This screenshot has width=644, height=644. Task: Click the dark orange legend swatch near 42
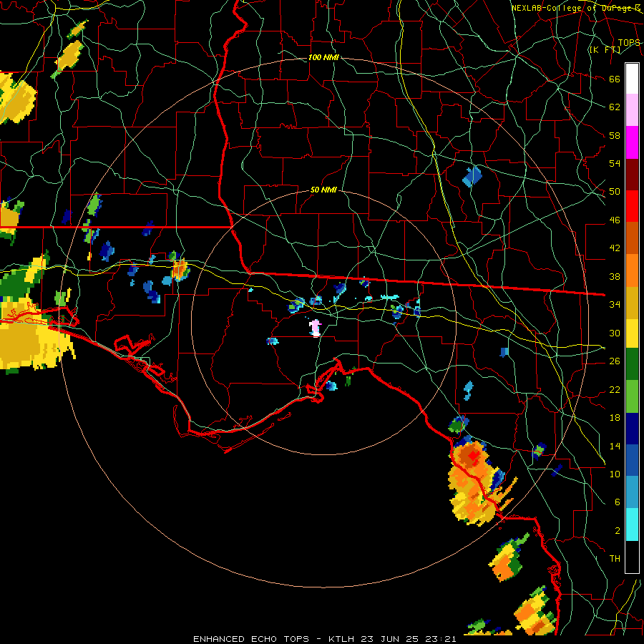[x=632, y=238]
